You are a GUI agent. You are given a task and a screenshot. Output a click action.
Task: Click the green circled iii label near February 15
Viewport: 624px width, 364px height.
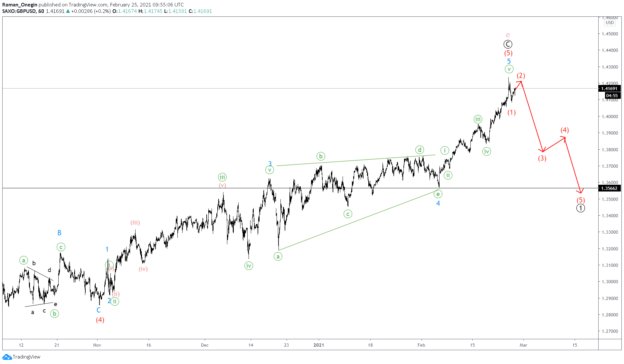[478, 119]
